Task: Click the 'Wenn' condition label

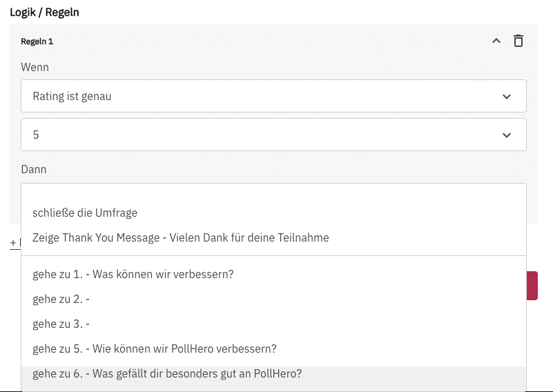Action: point(35,68)
